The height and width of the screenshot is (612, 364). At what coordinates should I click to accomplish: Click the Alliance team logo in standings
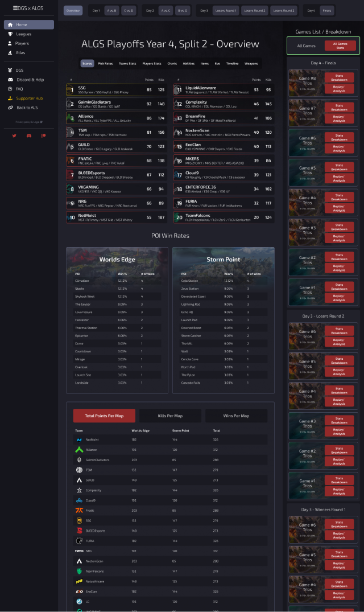coord(70,118)
